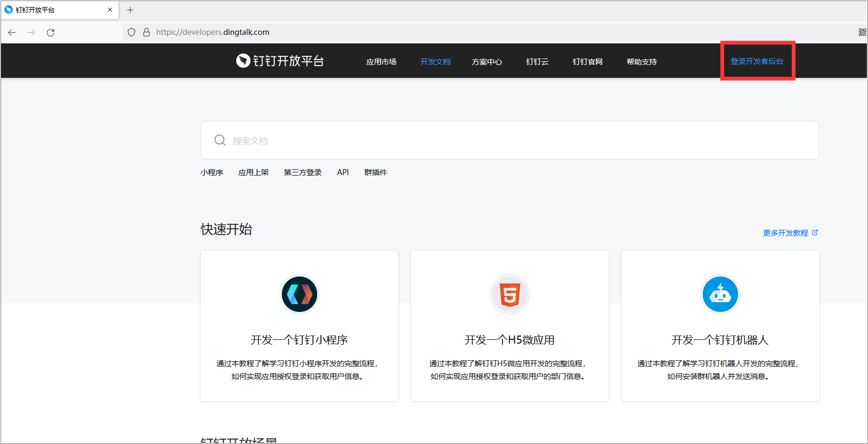
Task: Click external link icon beside 更多开发教程
Action: (815, 232)
